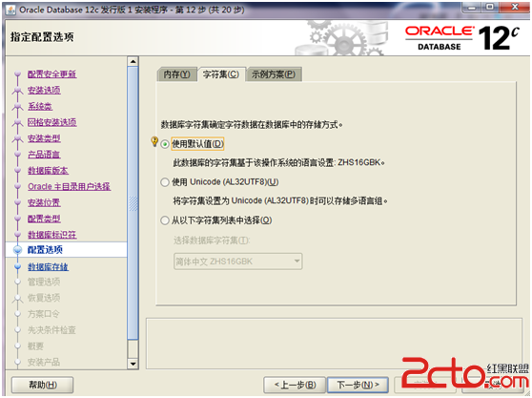Viewport: 532px width, 398px height.
Task: Click the step list vertical scrollbar thumb
Action: (133, 202)
